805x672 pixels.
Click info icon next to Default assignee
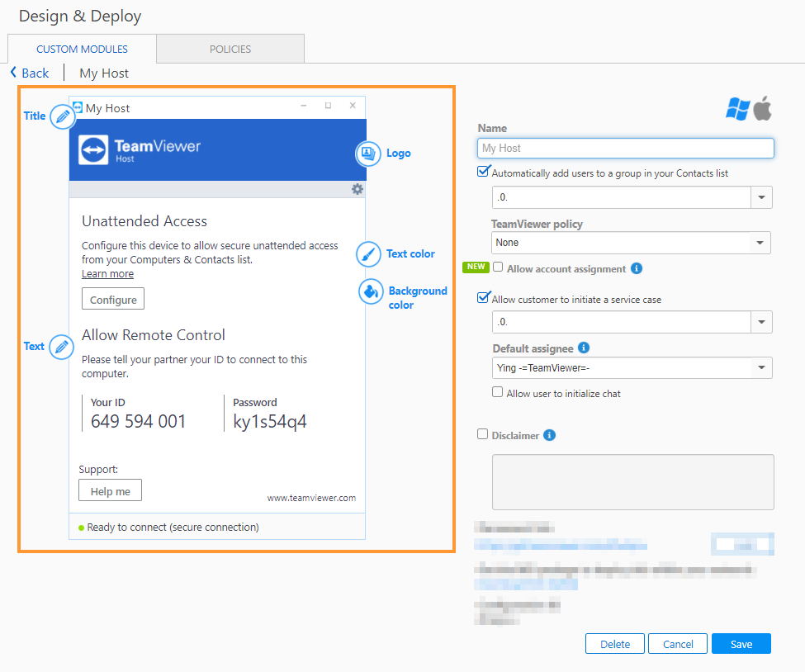(x=583, y=348)
